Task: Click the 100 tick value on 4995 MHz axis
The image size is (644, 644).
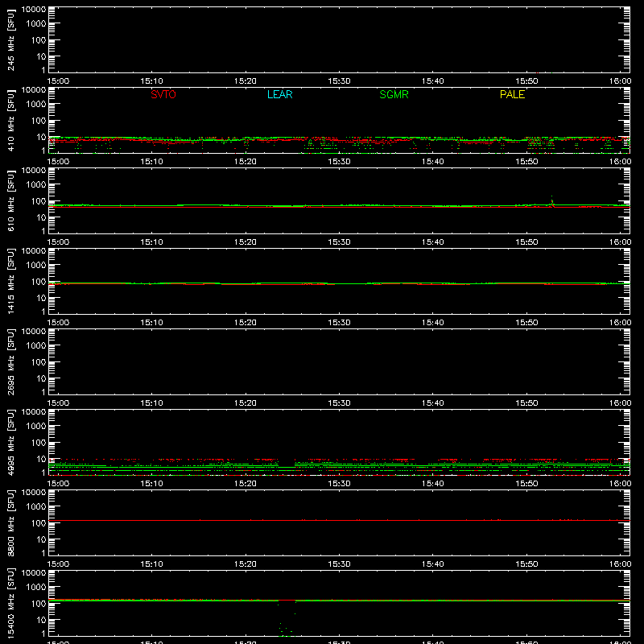Action: (39, 443)
